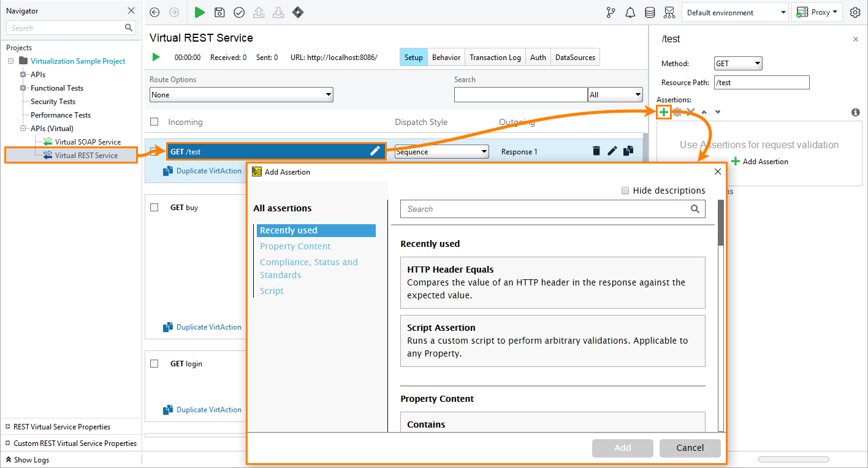Open the Method GET dropdown
The image size is (868, 468).
(x=737, y=63)
